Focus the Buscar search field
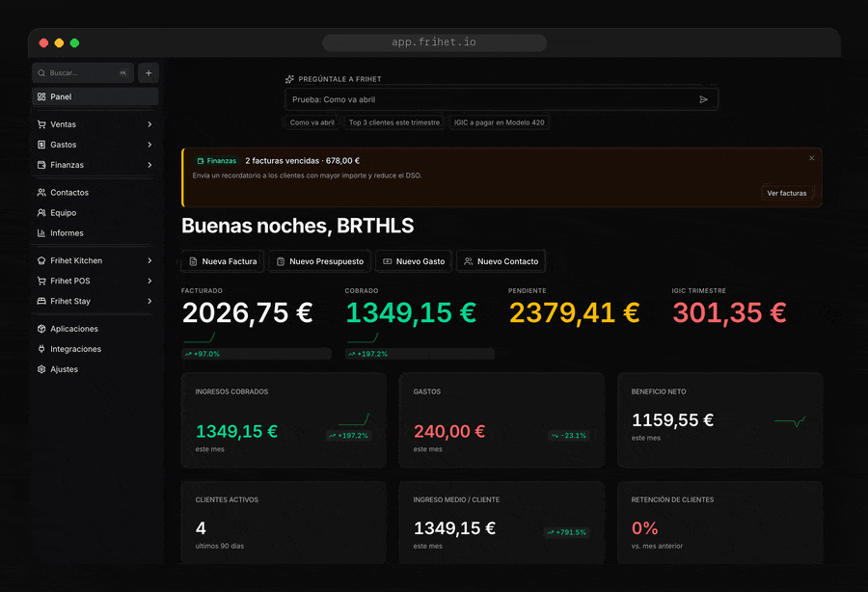Viewport: 868px width, 592px height. point(83,73)
